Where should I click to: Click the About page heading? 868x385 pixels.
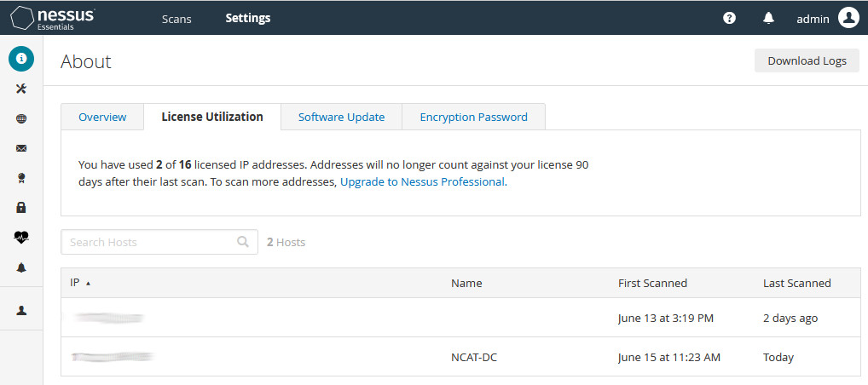[x=86, y=61]
